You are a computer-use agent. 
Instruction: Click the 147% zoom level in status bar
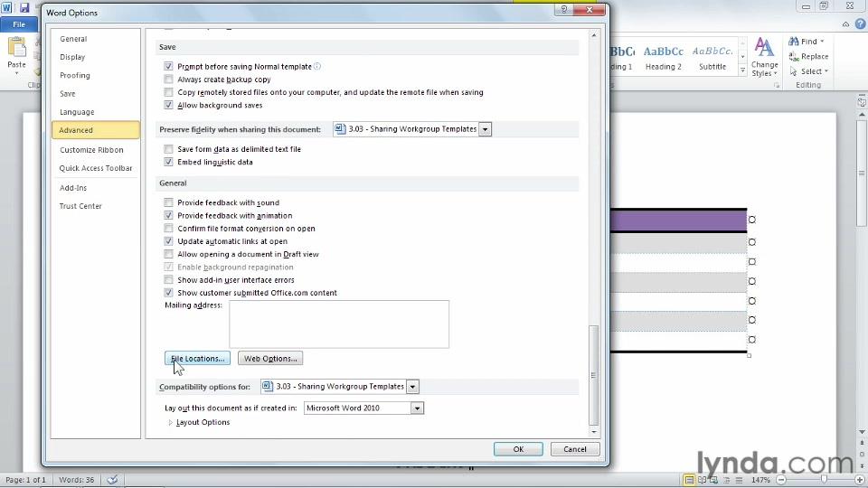[x=761, y=480]
